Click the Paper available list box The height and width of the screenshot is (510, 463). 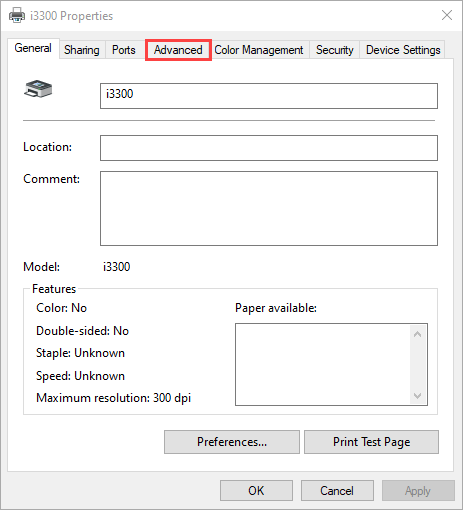[331, 364]
